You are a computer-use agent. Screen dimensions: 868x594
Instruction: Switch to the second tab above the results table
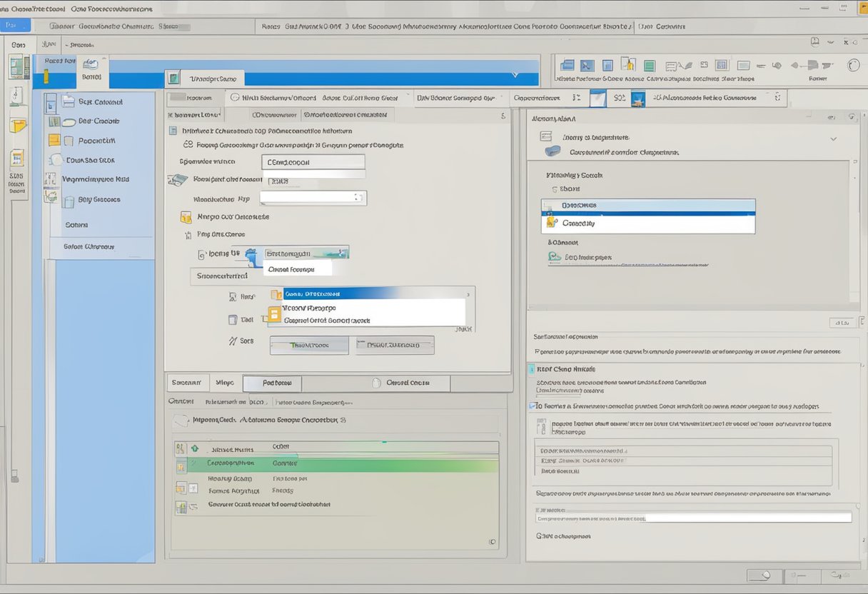[225, 383]
